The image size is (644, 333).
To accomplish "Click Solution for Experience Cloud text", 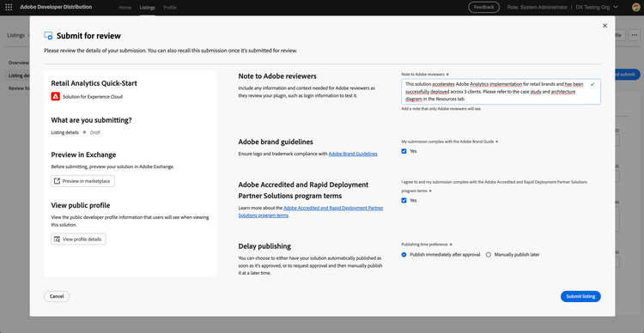I will (x=93, y=97).
